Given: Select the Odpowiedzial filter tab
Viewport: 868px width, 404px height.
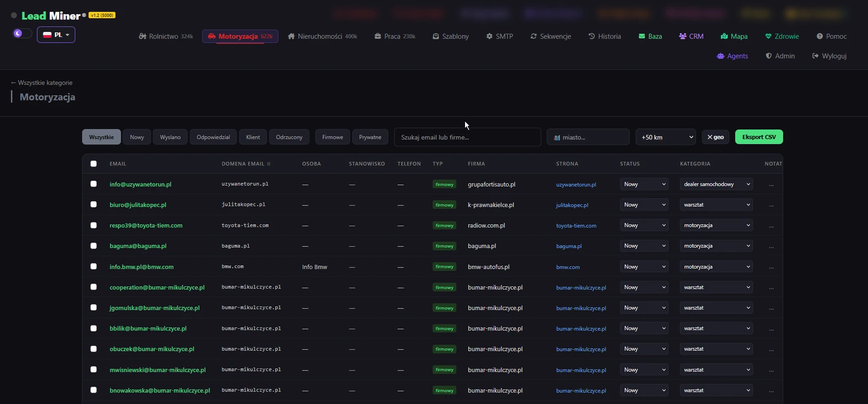Looking at the screenshot, I should [x=213, y=137].
